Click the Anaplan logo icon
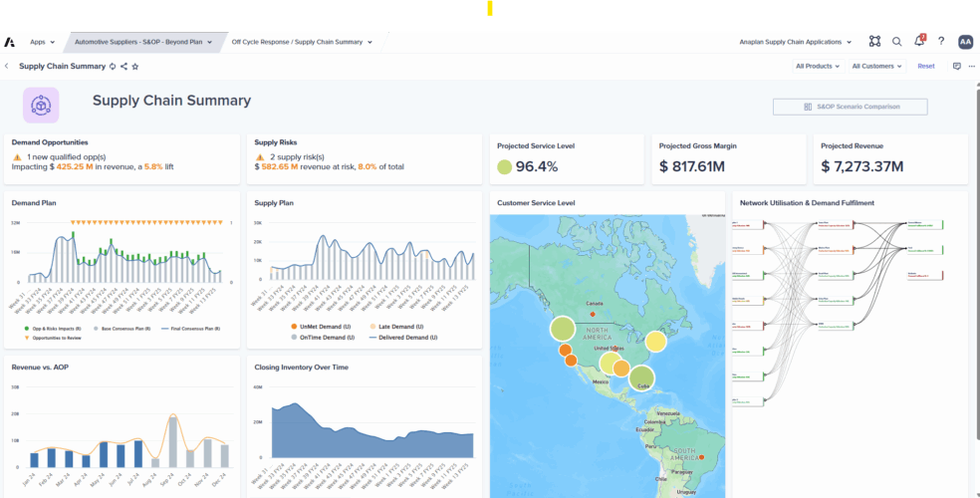Image resolution: width=980 pixels, height=498 pixels. (9, 42)
